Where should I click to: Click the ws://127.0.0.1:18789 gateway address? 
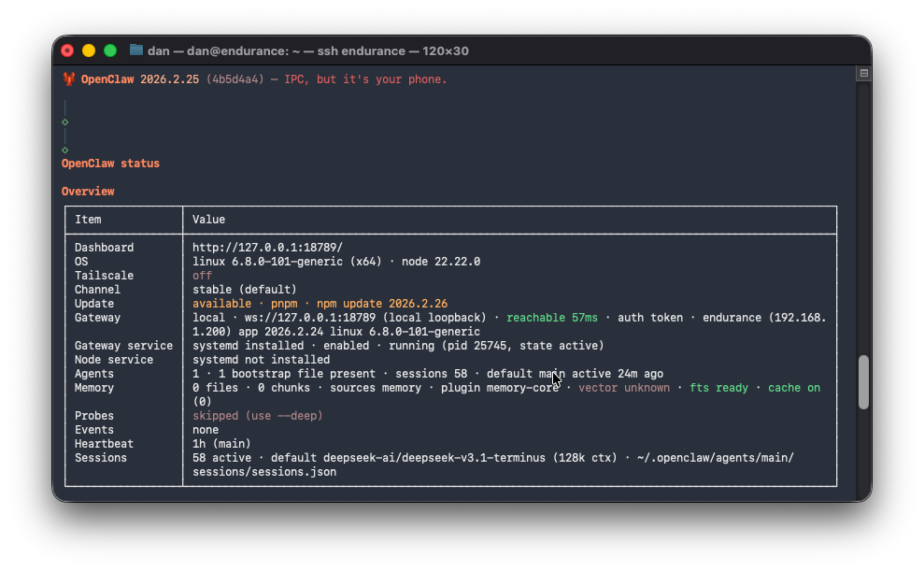click(x=293, y=317)
